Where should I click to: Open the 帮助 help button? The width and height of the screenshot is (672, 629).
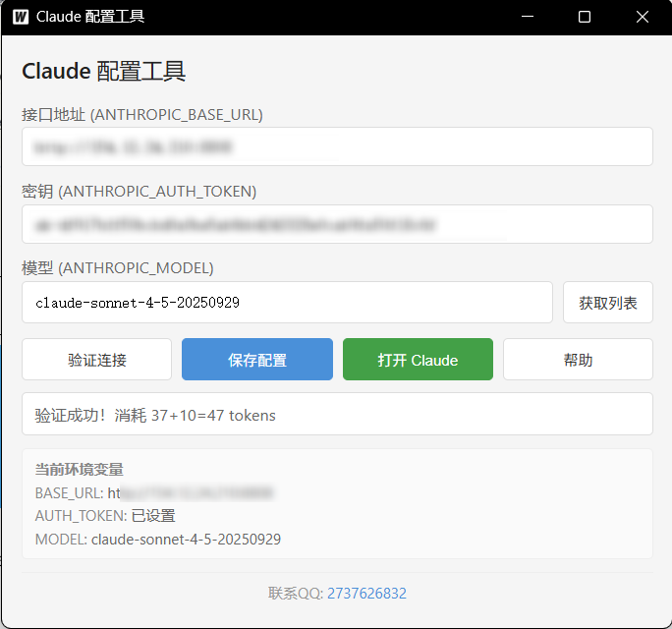point(578,360)
